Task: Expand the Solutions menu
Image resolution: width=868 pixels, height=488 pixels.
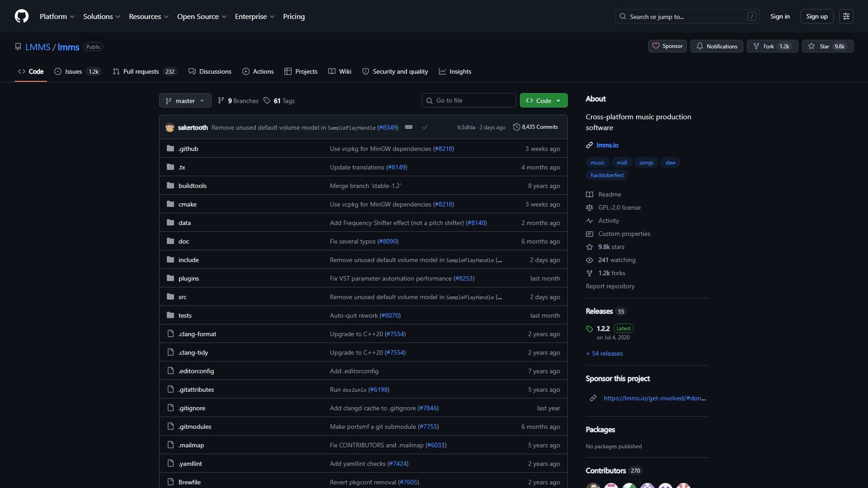Action: coord(102,16)
